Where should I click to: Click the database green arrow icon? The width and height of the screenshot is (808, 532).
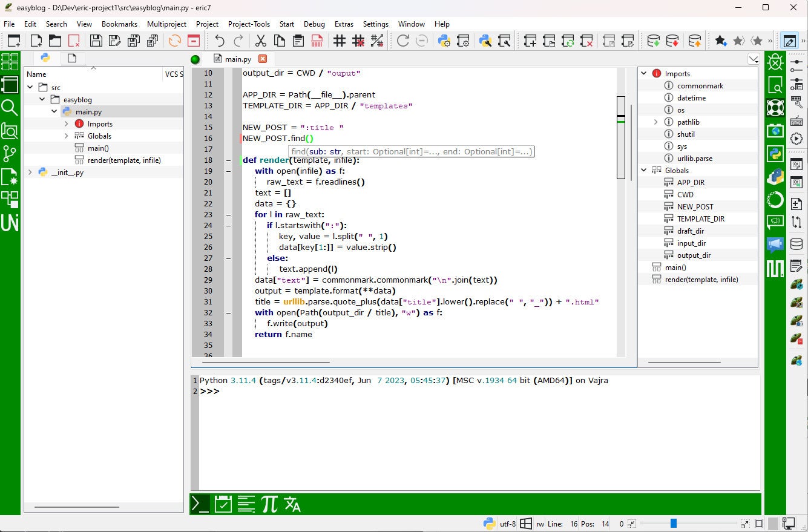[654, 41]
